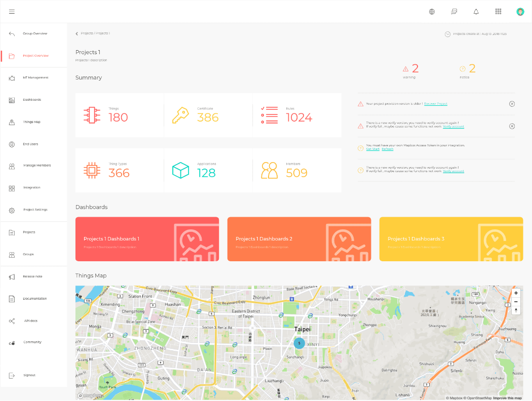The image size is (532, 401).
Task: Dismiss the provision version warning
Action: pyautogui.click(x=512, y=104)
